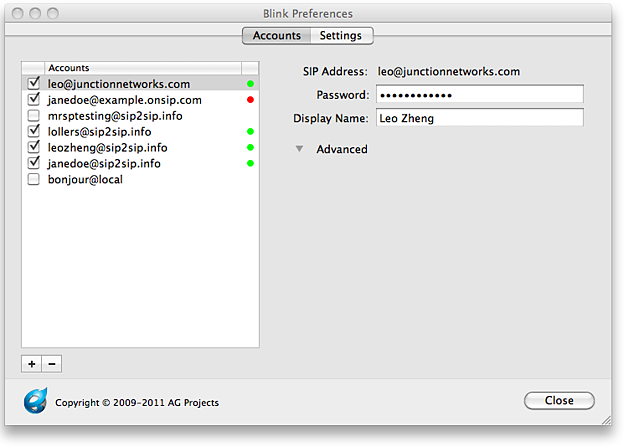Click the remove account minus button

point(52,364)
